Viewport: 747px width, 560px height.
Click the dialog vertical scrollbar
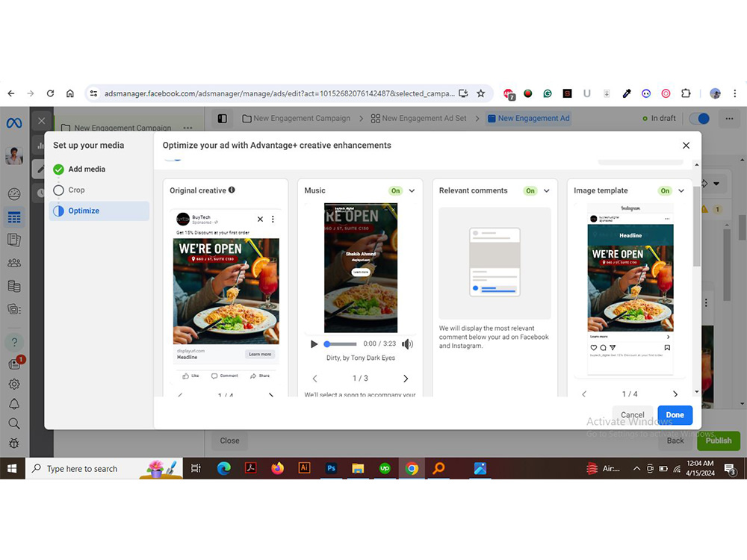tap(696, 227)
